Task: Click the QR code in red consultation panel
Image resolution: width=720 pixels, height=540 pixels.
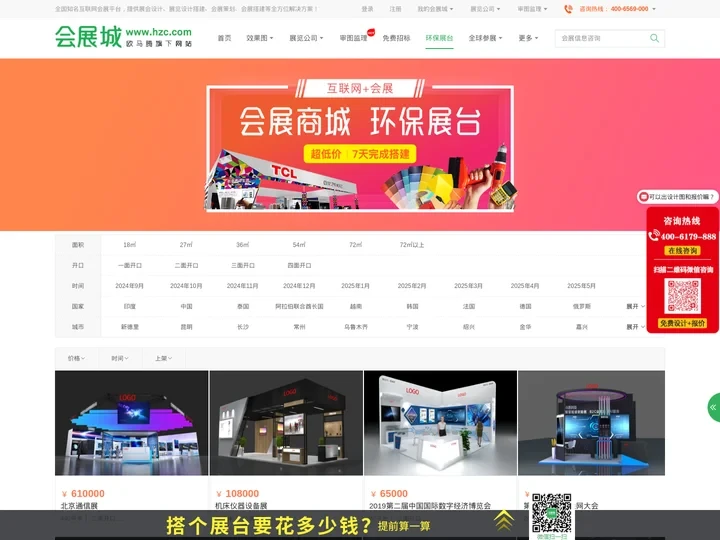Action: [x=683, y=296]
